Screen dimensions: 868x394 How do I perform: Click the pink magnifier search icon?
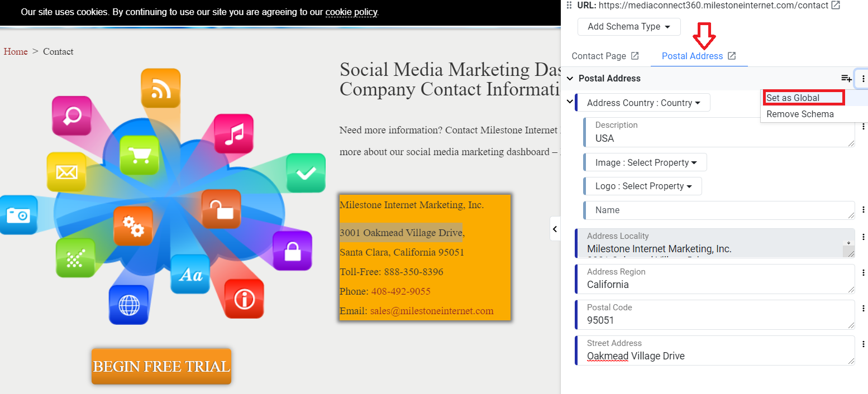pyautogui.click(x=71, y=116)
